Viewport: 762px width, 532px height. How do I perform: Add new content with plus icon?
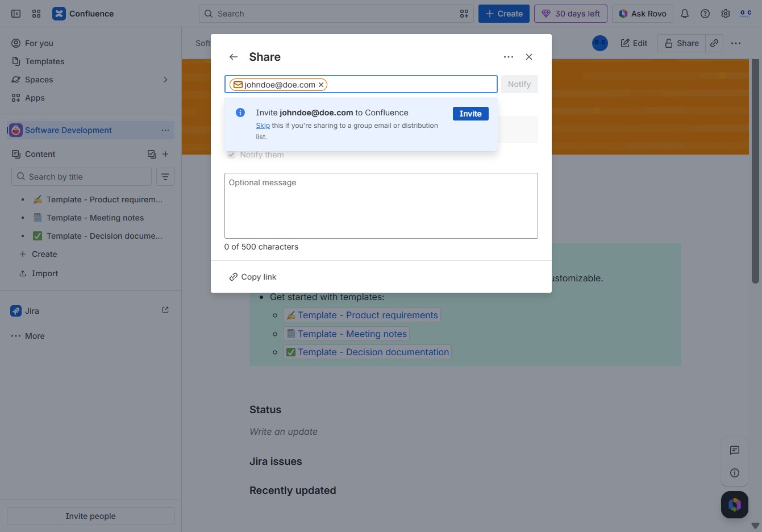[x=165, y=154]
